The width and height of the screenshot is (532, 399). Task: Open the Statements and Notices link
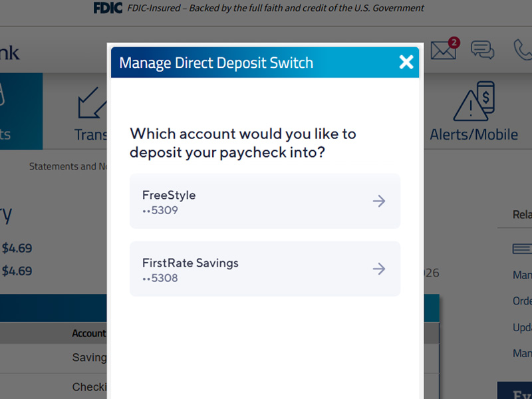(x=68, y=166)
